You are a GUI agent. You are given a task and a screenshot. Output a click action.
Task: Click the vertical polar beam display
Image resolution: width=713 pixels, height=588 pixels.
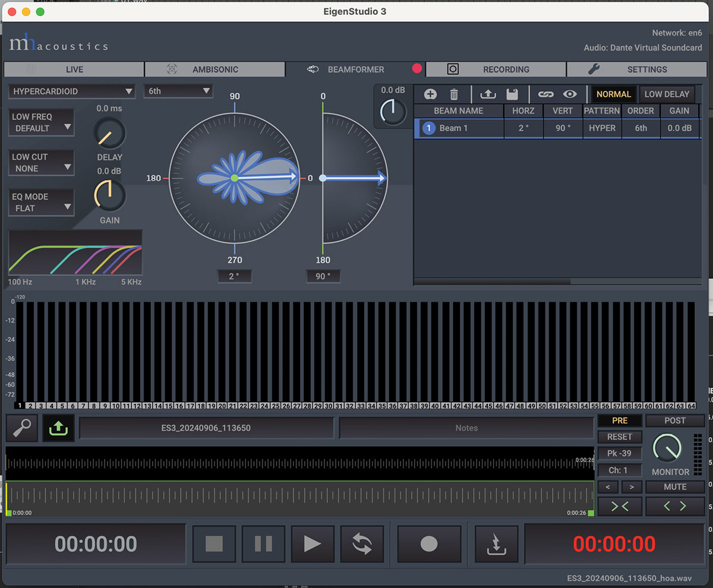[x=355, y=178]
